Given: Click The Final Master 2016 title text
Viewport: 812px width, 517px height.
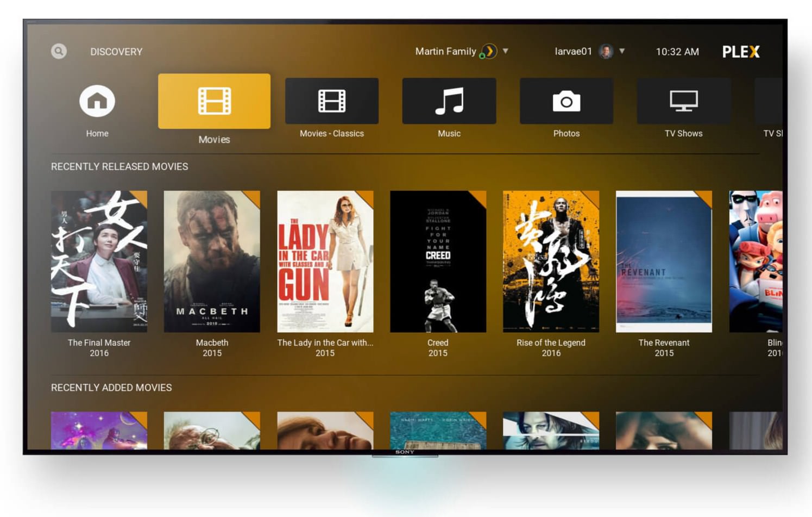Looking at the screenshot, I should click(99, 348).
